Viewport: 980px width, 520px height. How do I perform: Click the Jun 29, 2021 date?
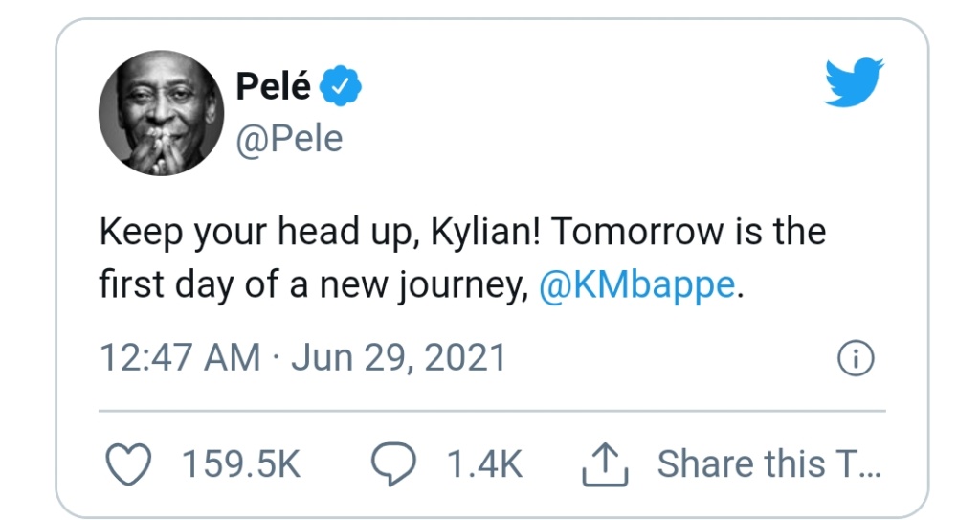(x=398, y=358)
